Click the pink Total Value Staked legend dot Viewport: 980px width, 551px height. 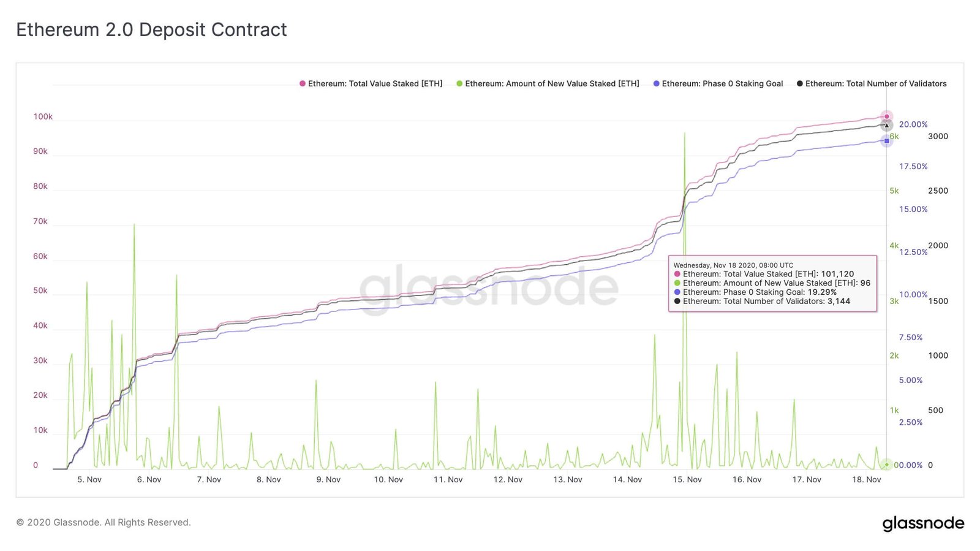[x=303, y=83]
